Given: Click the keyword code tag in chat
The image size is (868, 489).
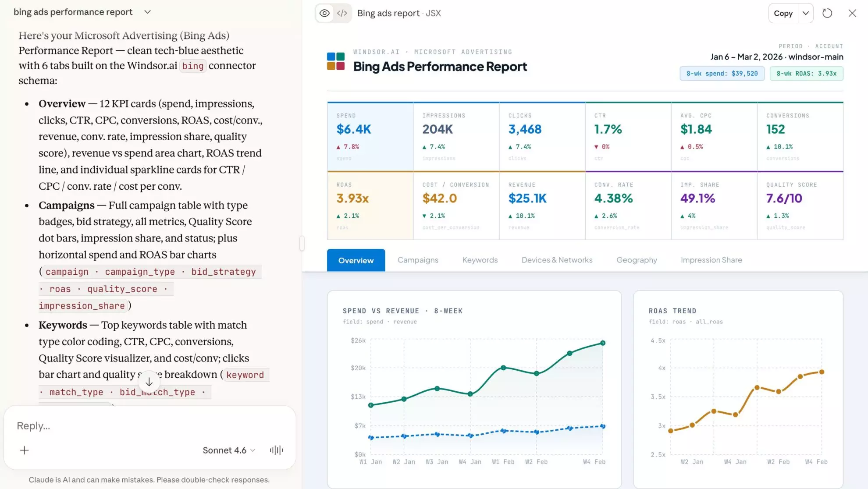Looking at the screenshot, I should (x=245, y=375).
